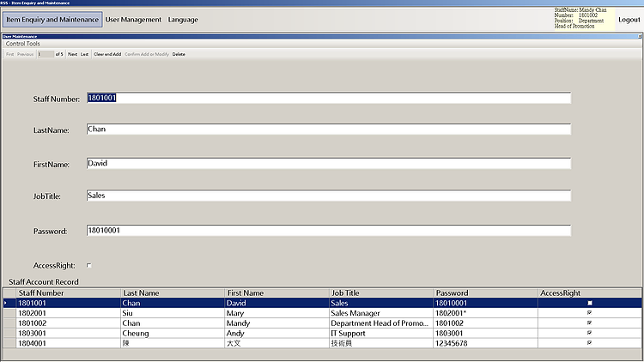Open the User Management menu
The height and width of the screenshot is (362, 644).
point(133,20)
